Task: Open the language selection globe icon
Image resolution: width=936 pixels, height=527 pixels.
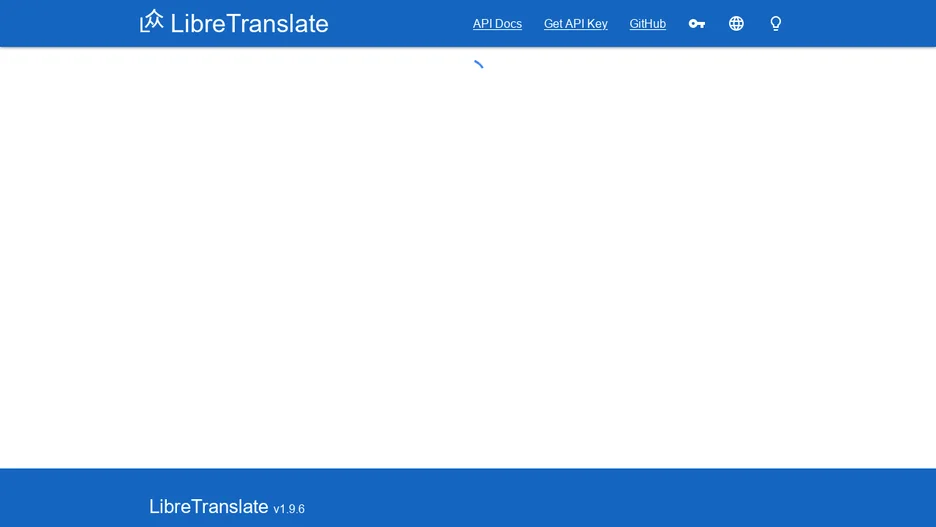Action: pyautogui.click(x=736, y=23)
